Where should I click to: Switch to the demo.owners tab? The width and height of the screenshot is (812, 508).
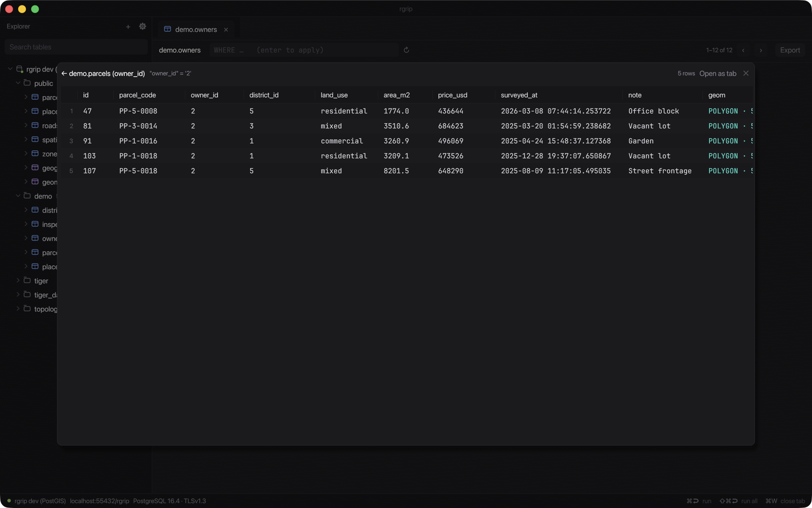click(196, 30)
